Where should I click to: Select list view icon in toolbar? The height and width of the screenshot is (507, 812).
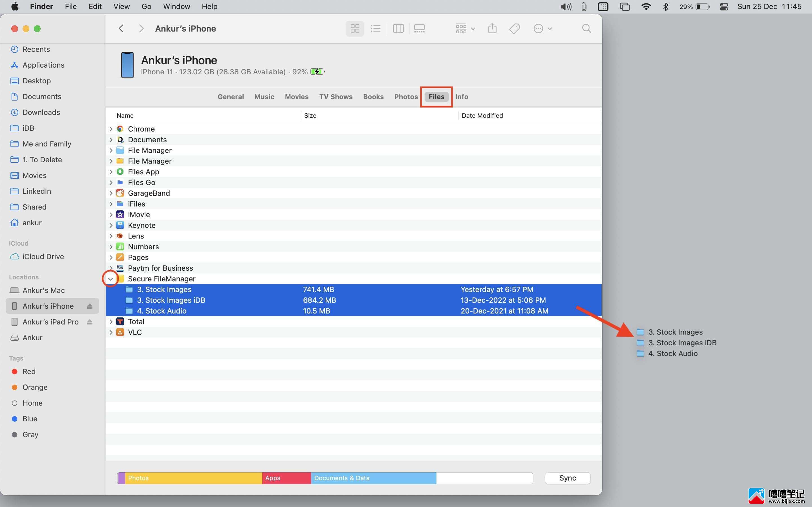pos(375,28)
